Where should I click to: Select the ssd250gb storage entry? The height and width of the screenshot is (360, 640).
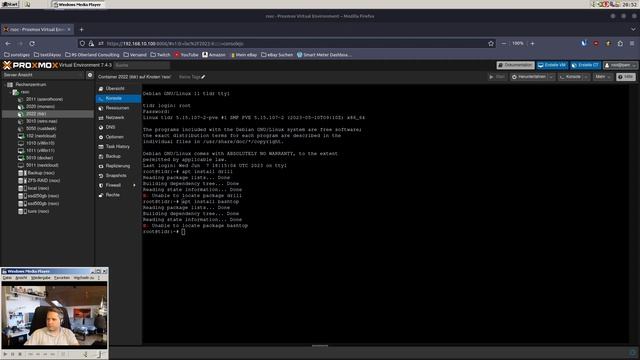tap(43, 196)
